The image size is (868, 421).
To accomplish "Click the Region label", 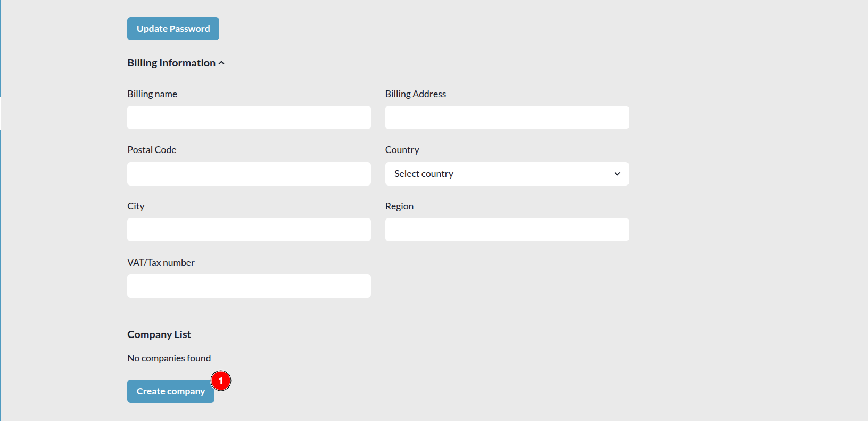I will coord(399,206).
